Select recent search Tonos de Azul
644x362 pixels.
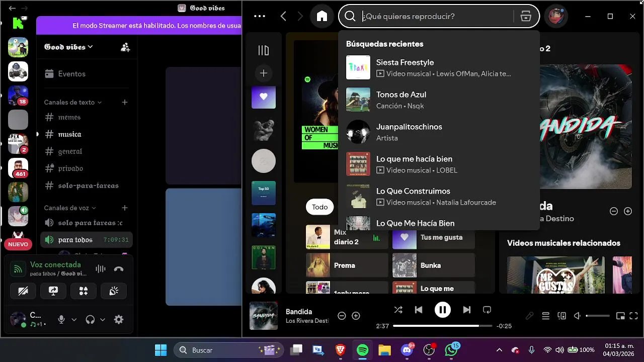[x=439, y=100]
